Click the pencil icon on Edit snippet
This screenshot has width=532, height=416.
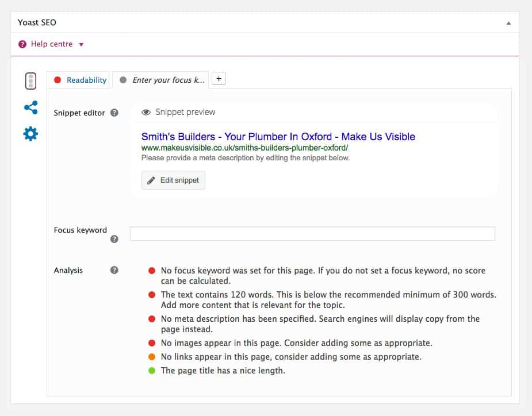[151, 180]
